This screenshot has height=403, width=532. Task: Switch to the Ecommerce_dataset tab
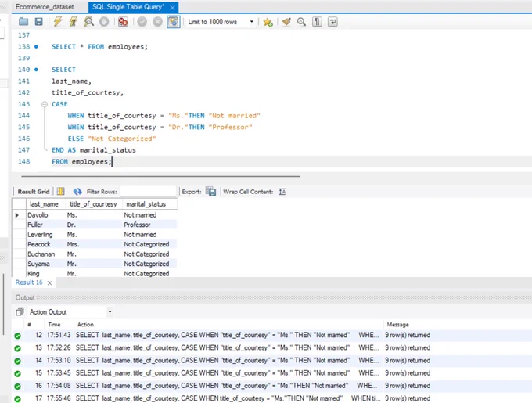pyautogui.click(x=45, y=7)
